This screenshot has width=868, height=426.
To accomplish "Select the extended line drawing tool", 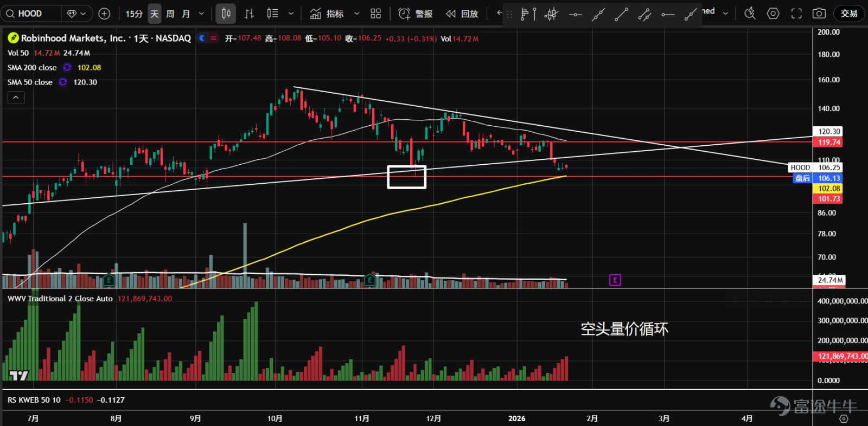I will pyautogui.click(x=598, y=15).
